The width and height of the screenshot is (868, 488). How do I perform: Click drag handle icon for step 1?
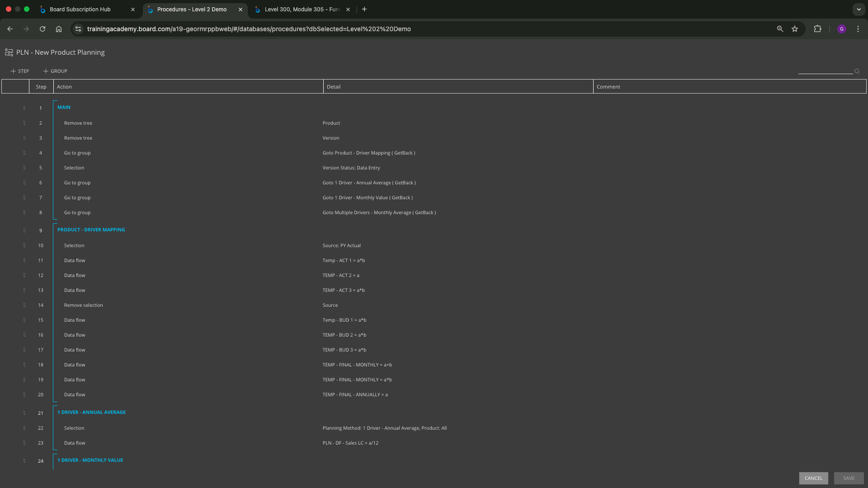[x=24, y=108]
